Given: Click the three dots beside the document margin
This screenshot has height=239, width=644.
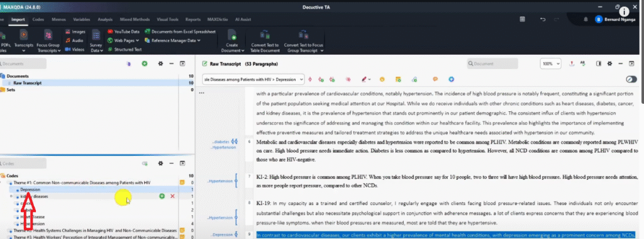Looking at the screenshot, I should [x=201, y=93].
